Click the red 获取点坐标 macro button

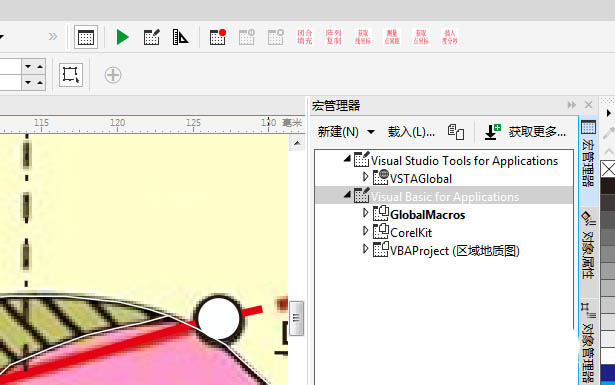coord(421,37)
